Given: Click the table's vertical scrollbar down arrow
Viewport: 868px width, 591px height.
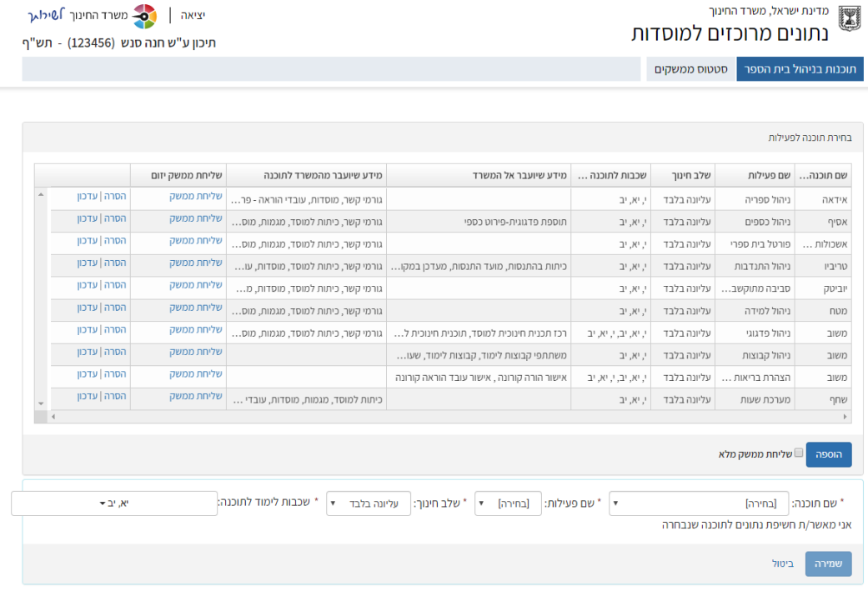Looking at the screenshot, I should [x=40, y=403].
